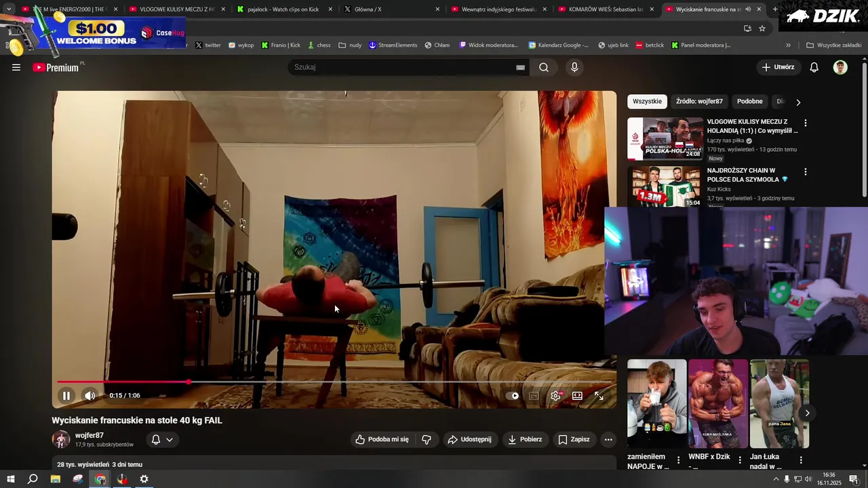868x488 pixels.
Task: Show next Shorts with arrow button
Action: pos(807,413)
